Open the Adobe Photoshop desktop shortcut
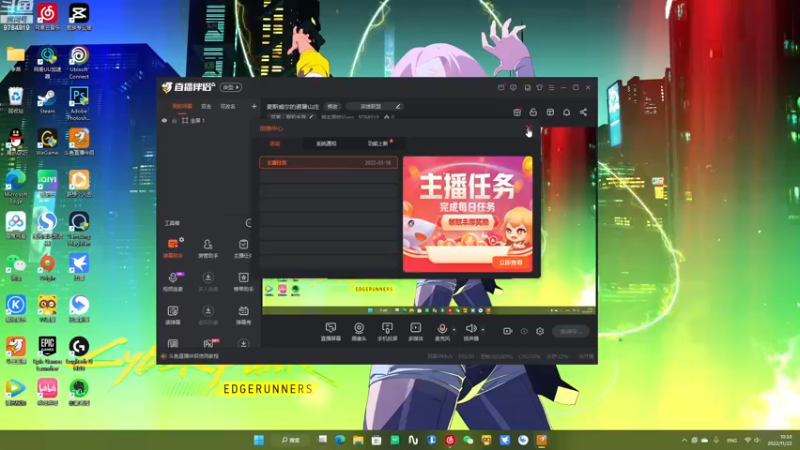The image size is (800, 450). [x=79, y=104]
